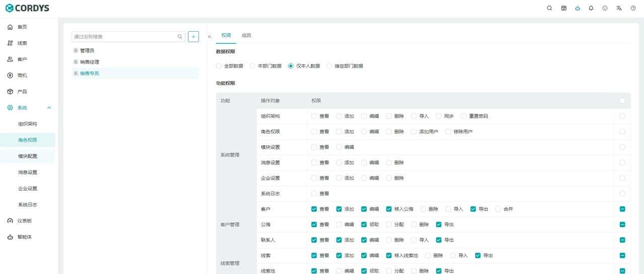
Task: Open 模块配置 submenu item
Action: (28, 156)
